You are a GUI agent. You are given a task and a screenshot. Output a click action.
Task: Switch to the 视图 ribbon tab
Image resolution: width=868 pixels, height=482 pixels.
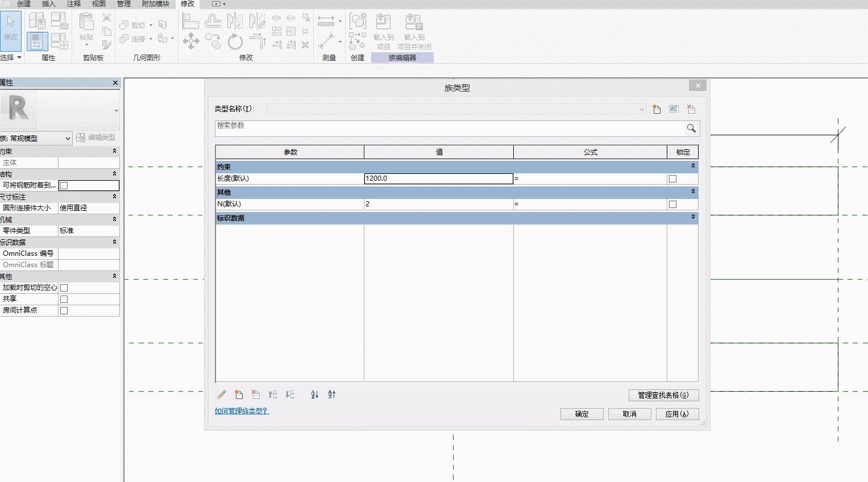[x=99, y=4]
